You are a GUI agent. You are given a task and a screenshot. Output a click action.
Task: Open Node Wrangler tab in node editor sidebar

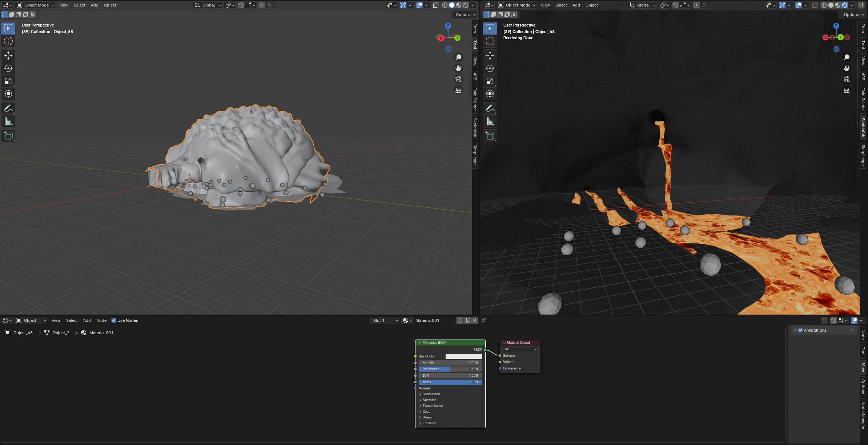[863, 416]
